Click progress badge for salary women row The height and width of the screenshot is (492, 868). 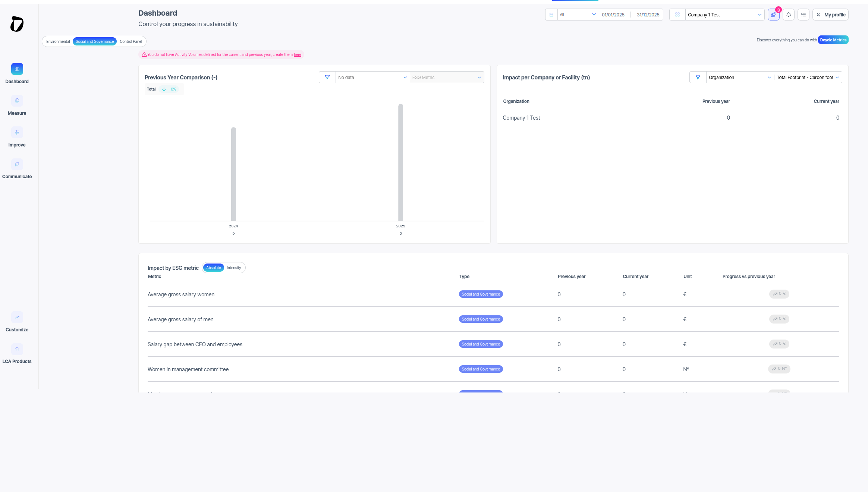pos(779,294)
